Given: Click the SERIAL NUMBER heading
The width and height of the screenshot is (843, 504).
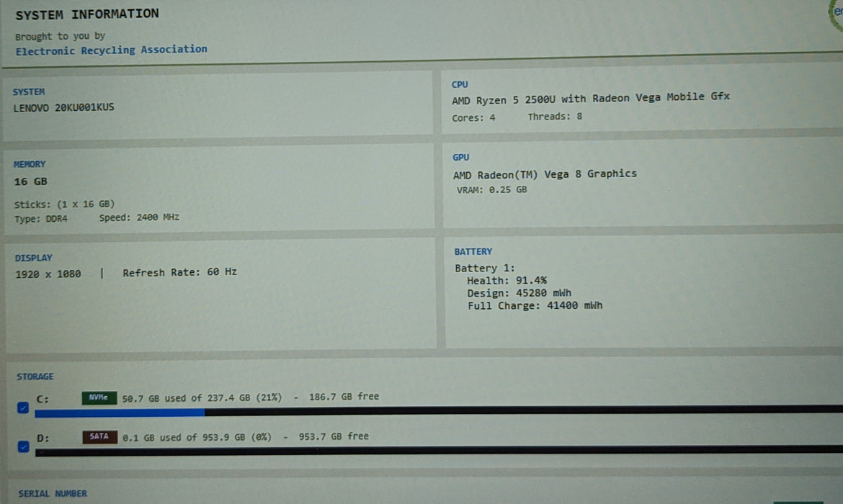Looking at the screenshot, I should point(53,493).
